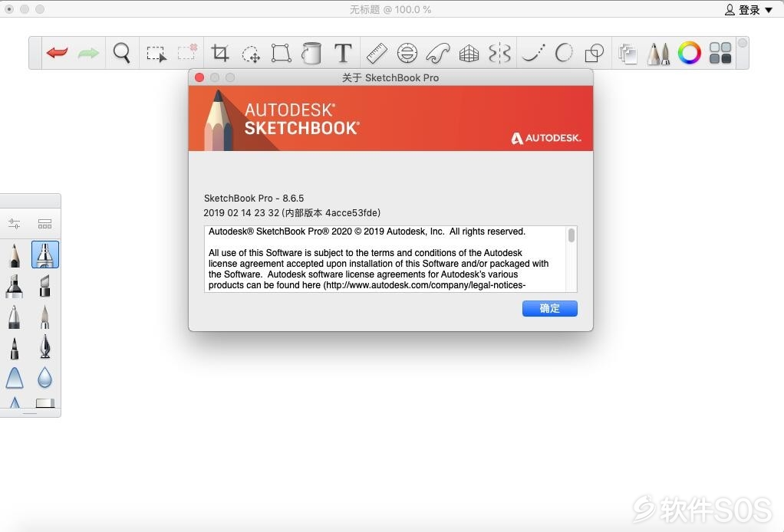Screen dimensions: 784x532
Task: Select the highlighted Airbrush brush
Action: (45, 255)
